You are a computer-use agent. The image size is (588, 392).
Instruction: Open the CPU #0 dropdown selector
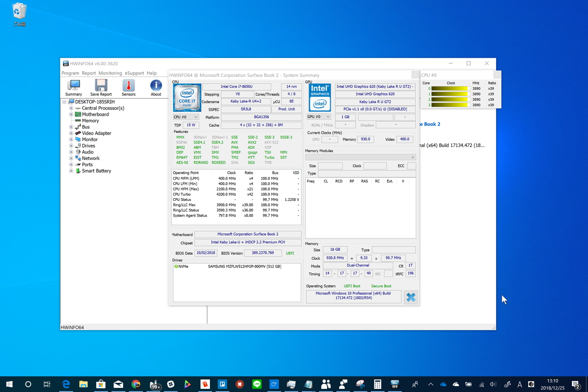186,117
